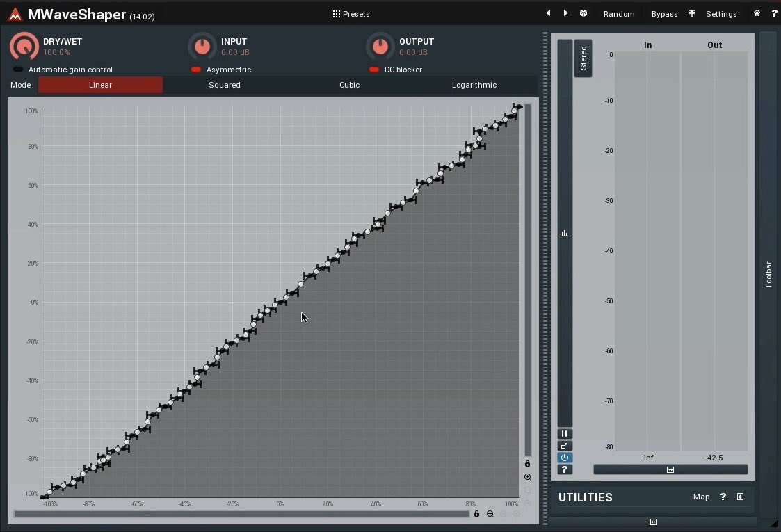Image resolution: width=781 pixels, height=532 pixels.
Task: Click the Stereo channel mode button
Action: 583,58
